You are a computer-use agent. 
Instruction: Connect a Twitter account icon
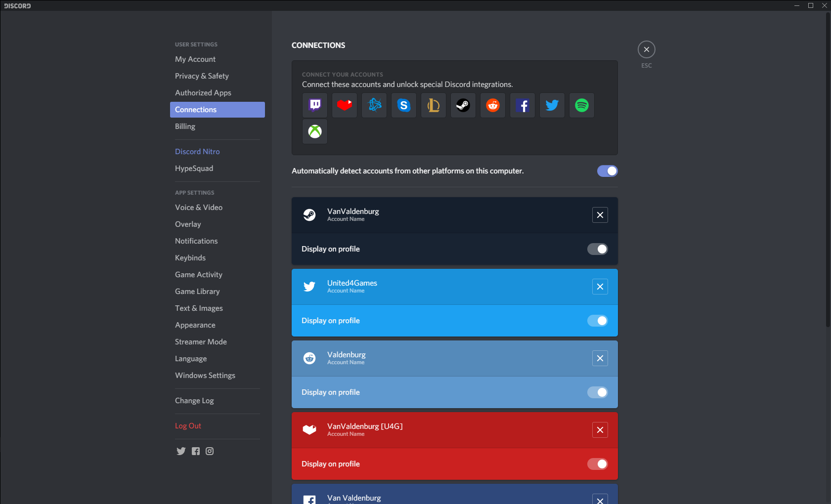pyautogui.click(x=552, y=105)
